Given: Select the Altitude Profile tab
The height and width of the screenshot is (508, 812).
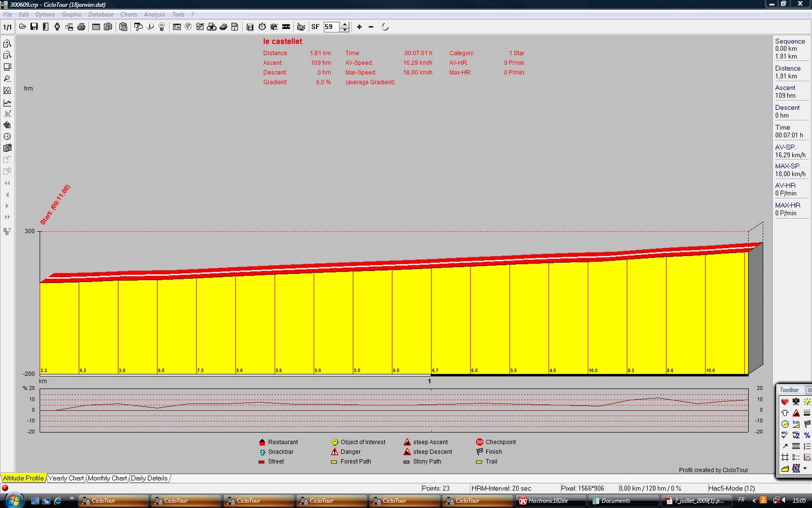Looking at the screenshot, I should [23, 478].
